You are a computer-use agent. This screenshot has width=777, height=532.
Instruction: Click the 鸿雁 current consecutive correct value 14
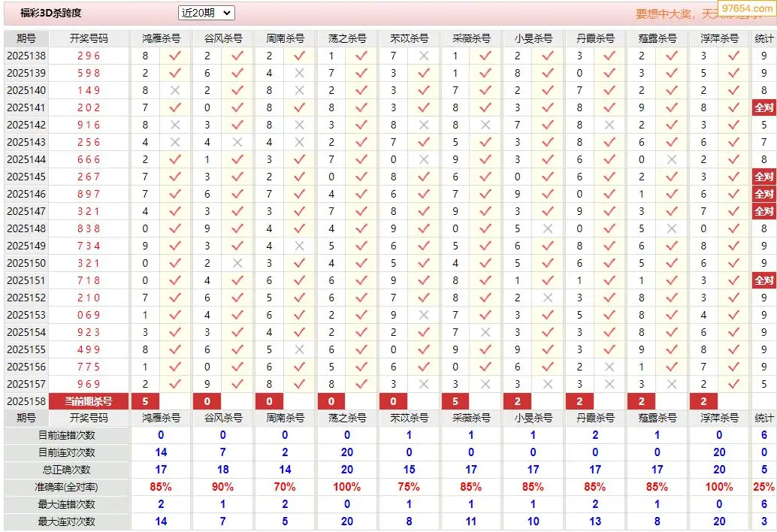tap(161, 453)
